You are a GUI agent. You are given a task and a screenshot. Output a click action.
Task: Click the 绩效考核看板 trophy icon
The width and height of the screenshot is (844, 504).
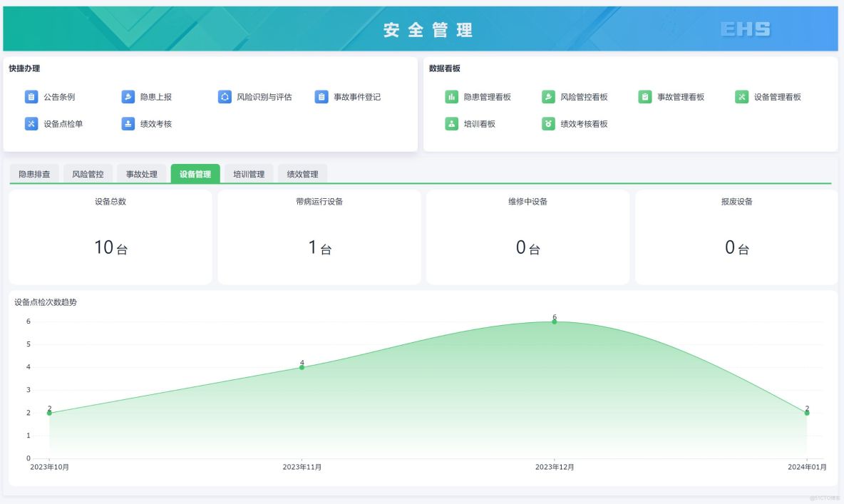(549, 123)
